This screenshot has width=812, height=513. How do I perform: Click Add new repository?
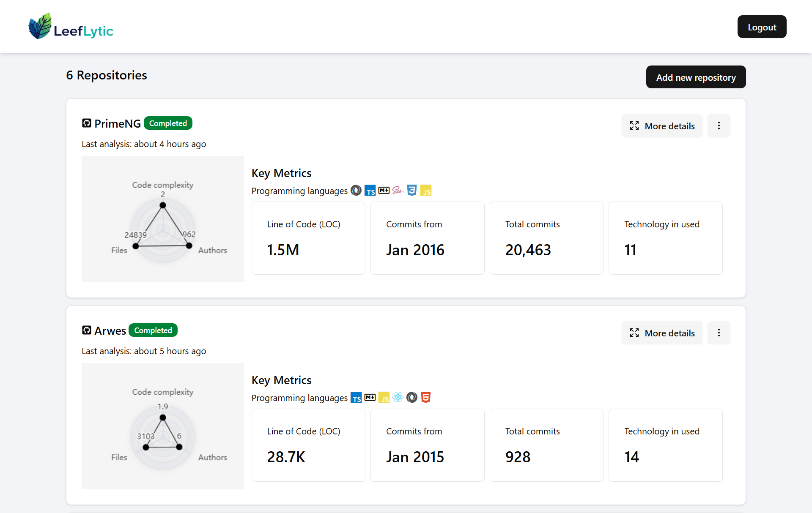pyautogui.click(x=696, y=77)
